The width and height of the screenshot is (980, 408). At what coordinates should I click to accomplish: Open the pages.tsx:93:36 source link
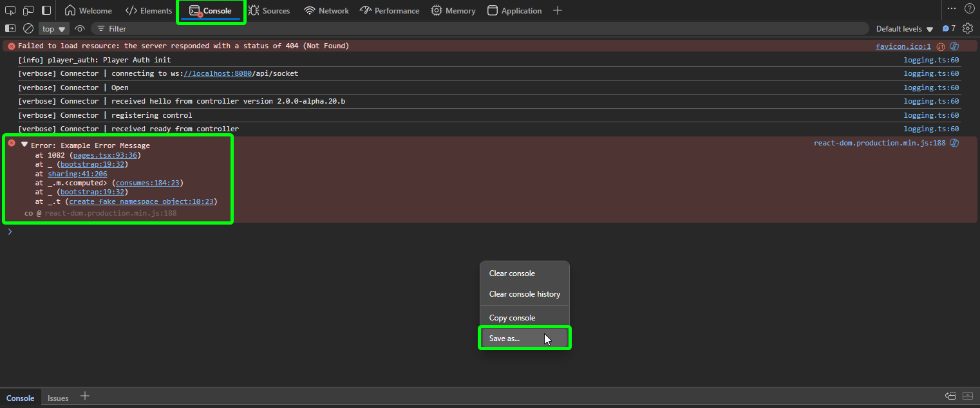[x=105, y=155]
